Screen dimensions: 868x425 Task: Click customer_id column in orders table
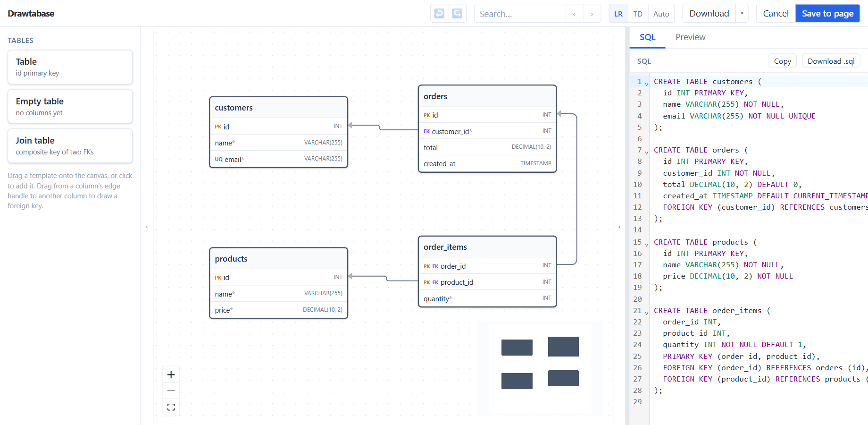pos(487,131)
